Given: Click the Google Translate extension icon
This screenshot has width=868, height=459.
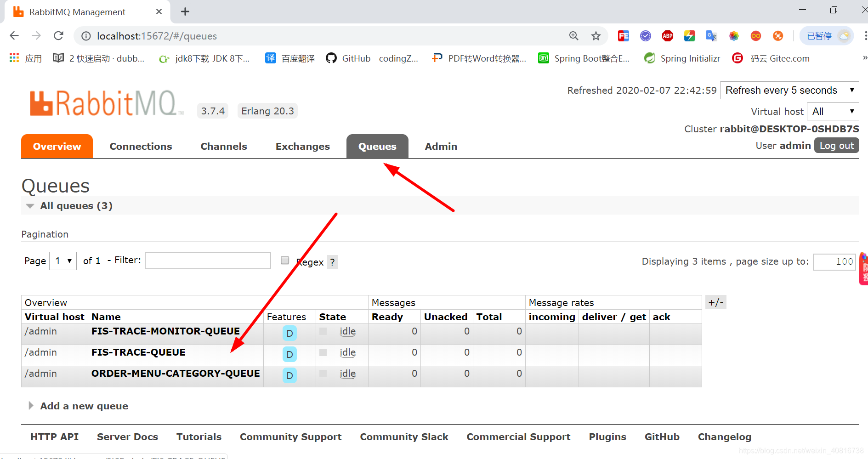Looking at the screenshot, I should coord(712,36).
